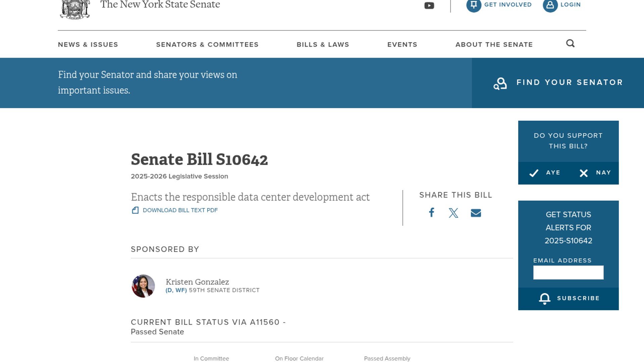
Task: Click The New York State Senate title
Action: click(x=160, y=4)
